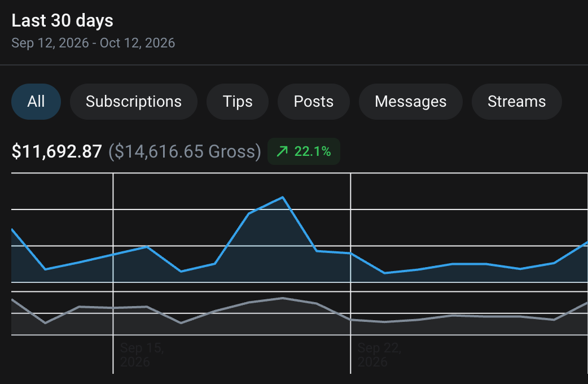Image resolution: width=588 pixels, height=384 pixels.
Task: Click the highest peak of the blue earnings line
Action: 282,197
